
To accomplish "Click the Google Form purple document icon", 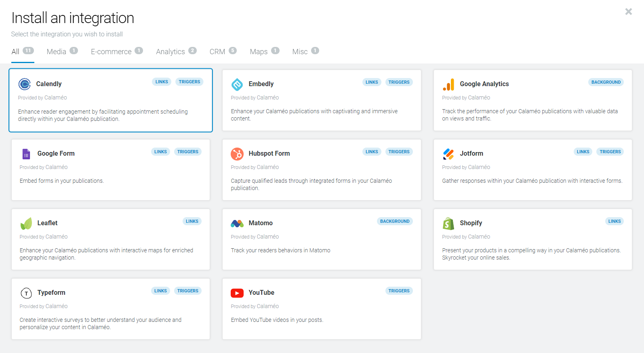I will coord(26,154).
